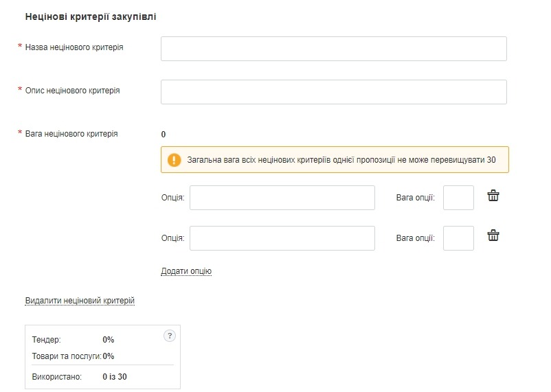Click the Використано 0 із 30 row
This screenshot has width=551, height=392.
(80, 377)
